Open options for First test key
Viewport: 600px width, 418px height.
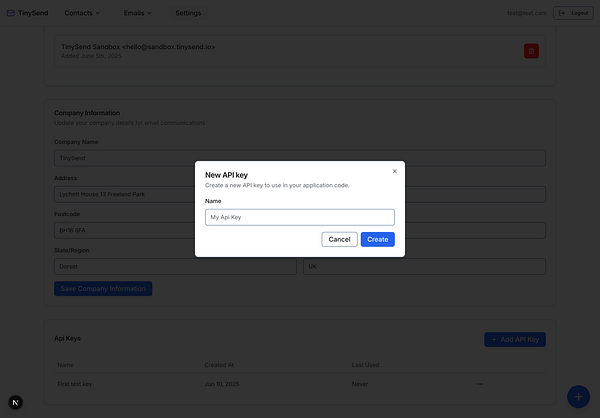click(480, 384)
